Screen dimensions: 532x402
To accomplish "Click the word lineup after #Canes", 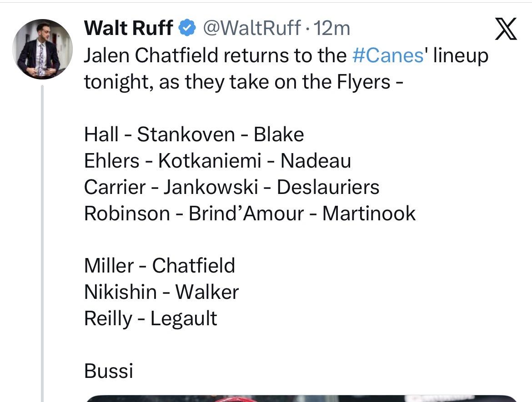I will (461, 55).
